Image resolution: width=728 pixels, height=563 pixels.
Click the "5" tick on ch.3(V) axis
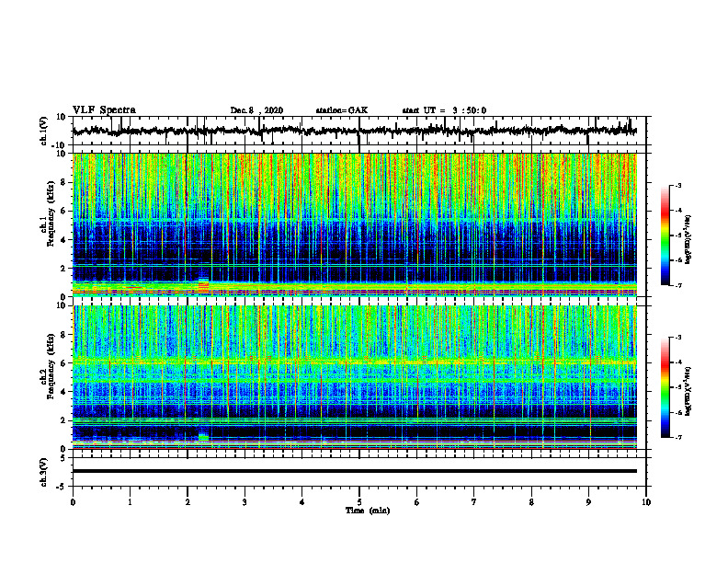coord(63,458)
